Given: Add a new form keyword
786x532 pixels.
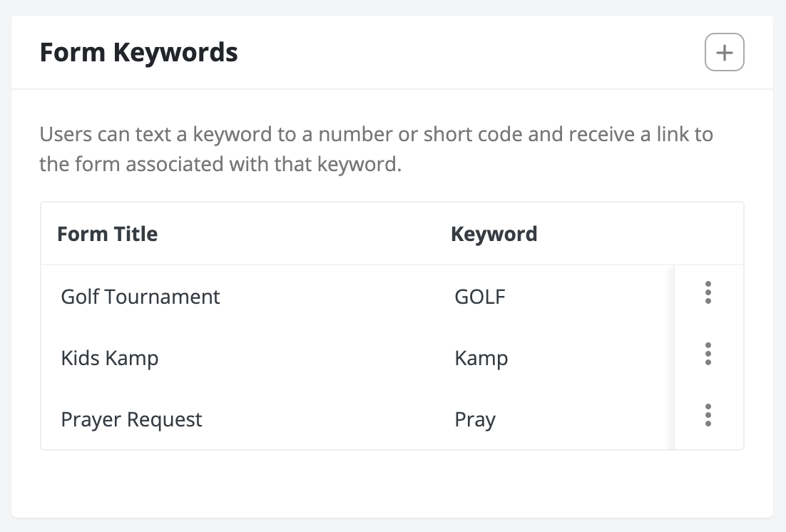Looking at the screenshot, I should point(724,53).
